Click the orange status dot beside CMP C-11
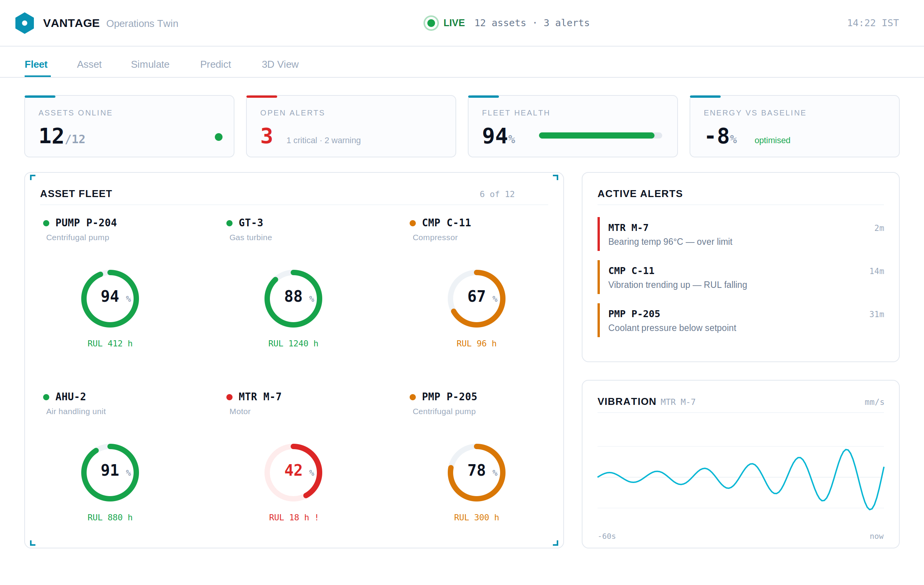This screenshot has width=924, height=585. click(413, 223)
